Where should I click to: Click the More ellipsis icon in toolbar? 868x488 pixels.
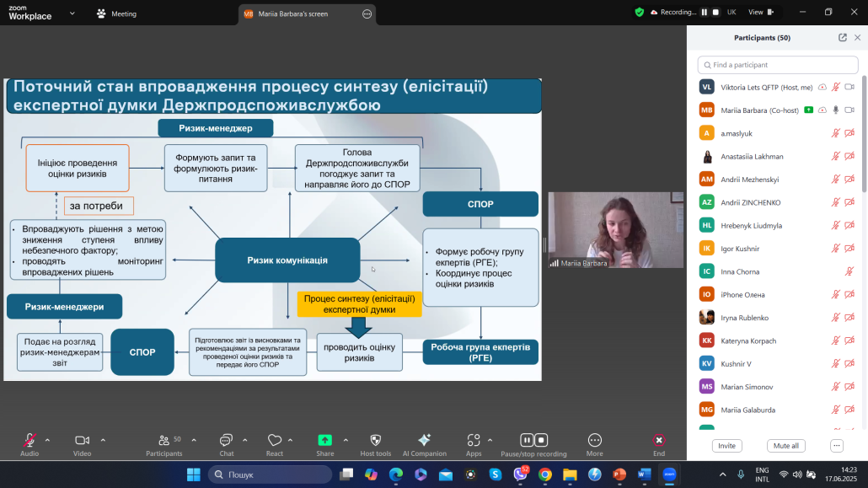pos(594,440)
